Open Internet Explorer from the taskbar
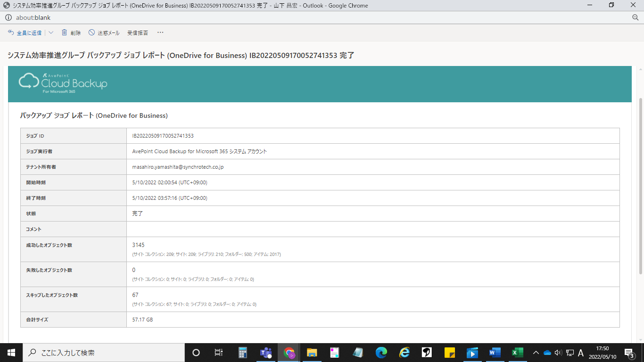This screenshot has width=644, height=362. [404, 353]
